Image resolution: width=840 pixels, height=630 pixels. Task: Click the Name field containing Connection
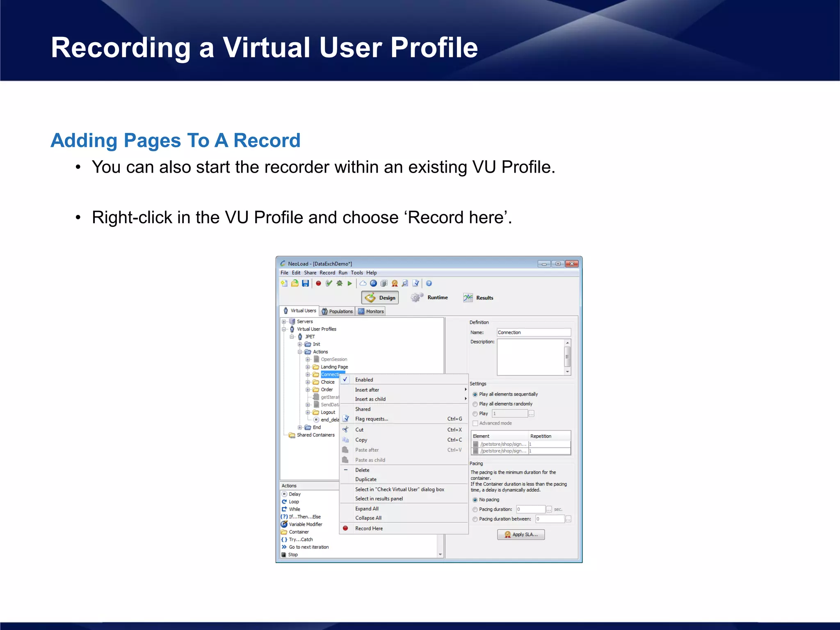click(534, 332)
